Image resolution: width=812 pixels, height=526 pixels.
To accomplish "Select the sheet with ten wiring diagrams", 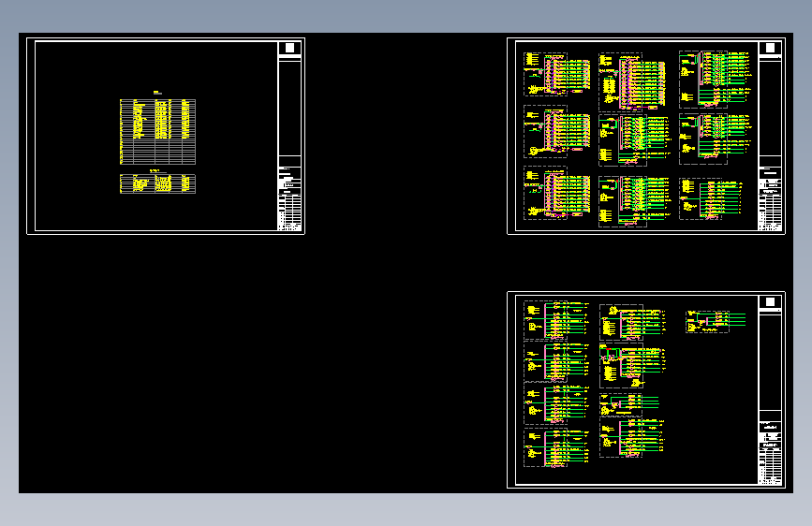I will [x=646, y=389].
